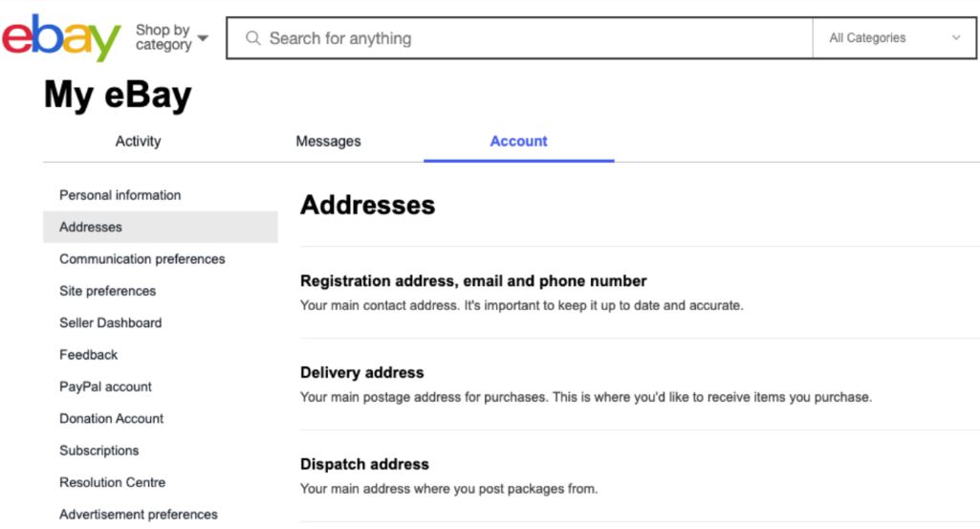980x529 pixels.
Task: Open the Seller Dashboard link
Action: point(111,322)
